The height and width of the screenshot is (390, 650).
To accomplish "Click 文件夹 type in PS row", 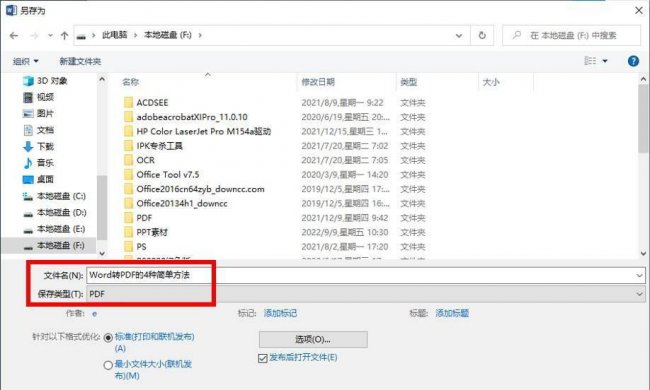I will click(x=413, y=247).
